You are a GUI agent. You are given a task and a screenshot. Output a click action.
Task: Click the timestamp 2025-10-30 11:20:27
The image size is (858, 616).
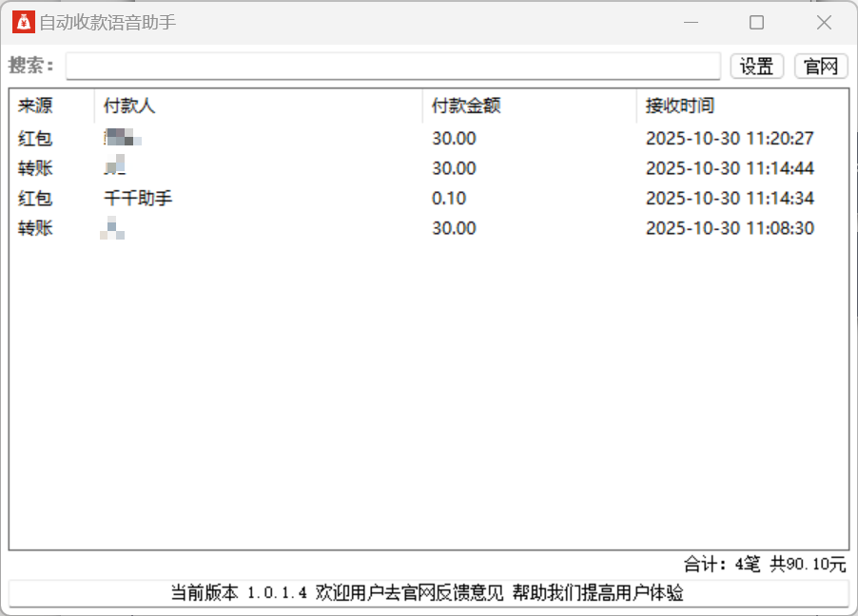click(x=730, y=139)
